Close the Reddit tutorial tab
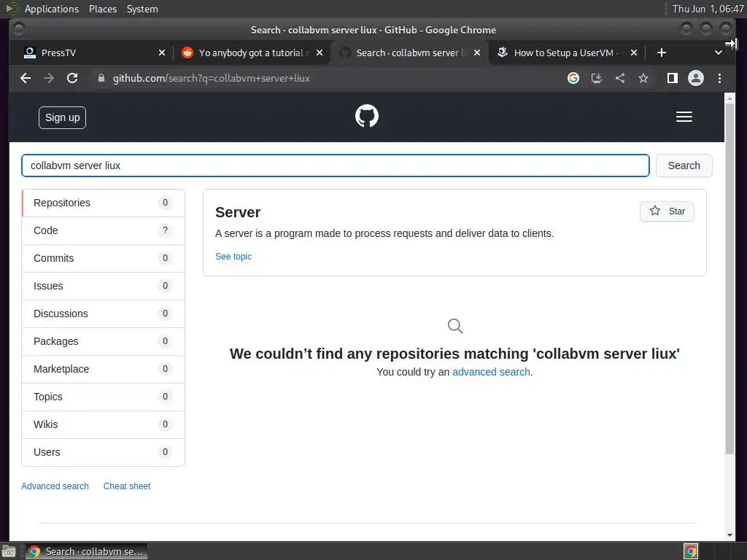Screen dimensions: 747x560 pos(320,52)
